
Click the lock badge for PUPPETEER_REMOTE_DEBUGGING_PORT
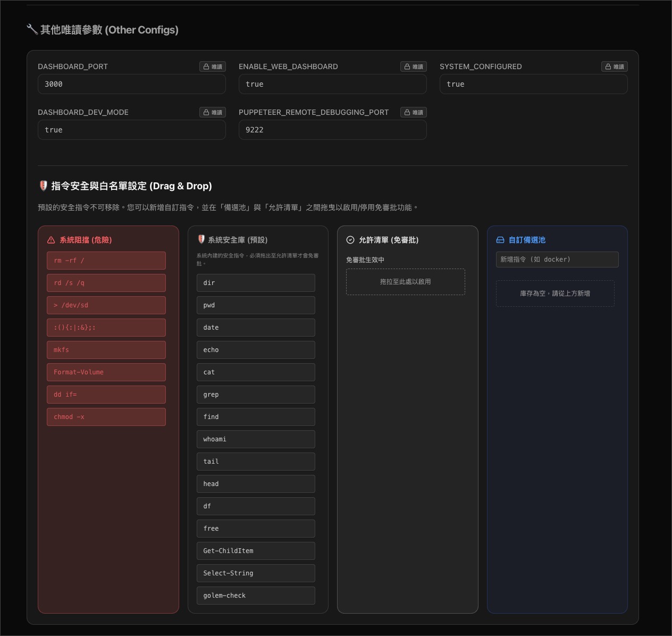pyautogui.click(x=414, y=112)
